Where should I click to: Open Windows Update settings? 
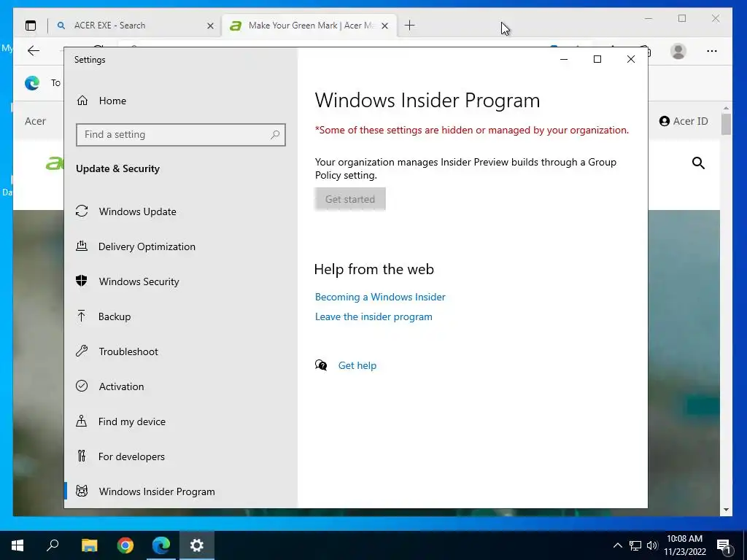click(138, 211)
